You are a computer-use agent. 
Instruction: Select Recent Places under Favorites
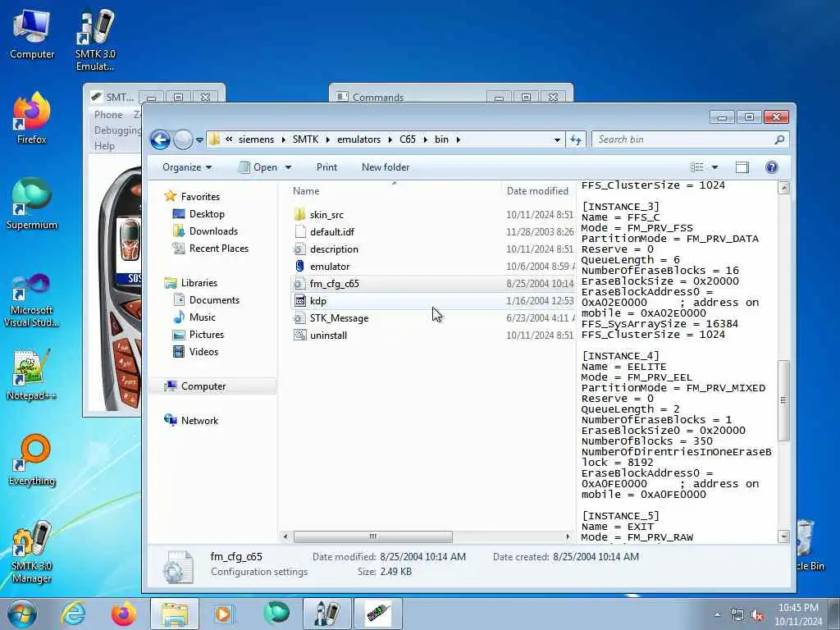point(218,248)
